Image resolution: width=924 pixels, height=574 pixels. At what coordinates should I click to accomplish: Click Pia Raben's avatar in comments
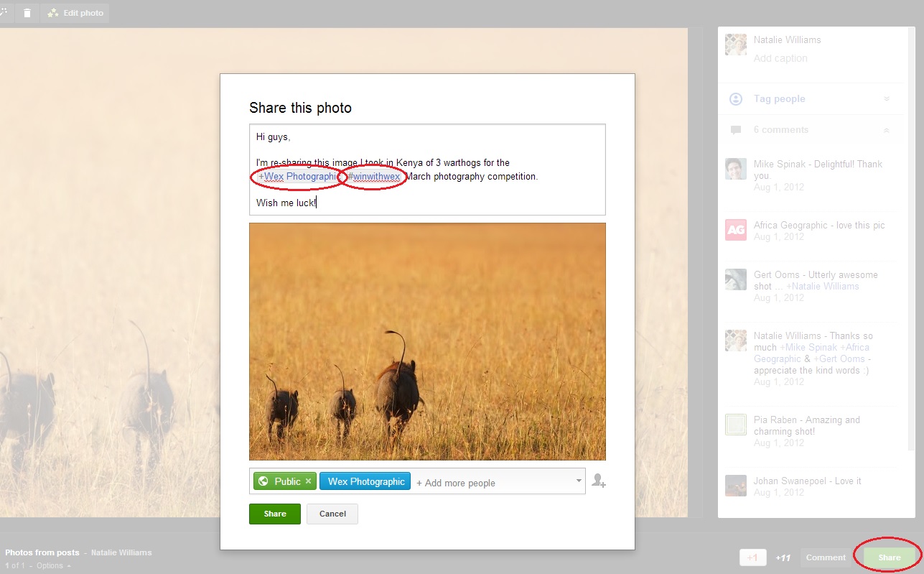click(736, 425)
